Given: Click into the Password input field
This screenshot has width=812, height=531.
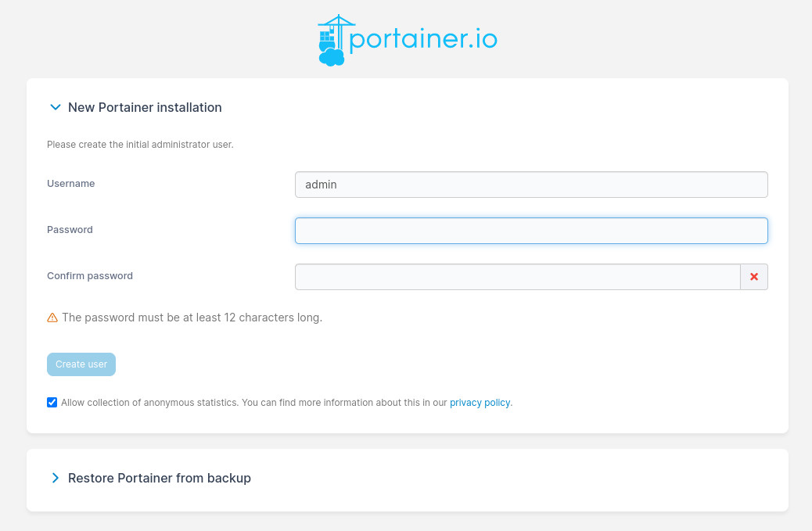Looking at the screenshot, I should (531, 231).
